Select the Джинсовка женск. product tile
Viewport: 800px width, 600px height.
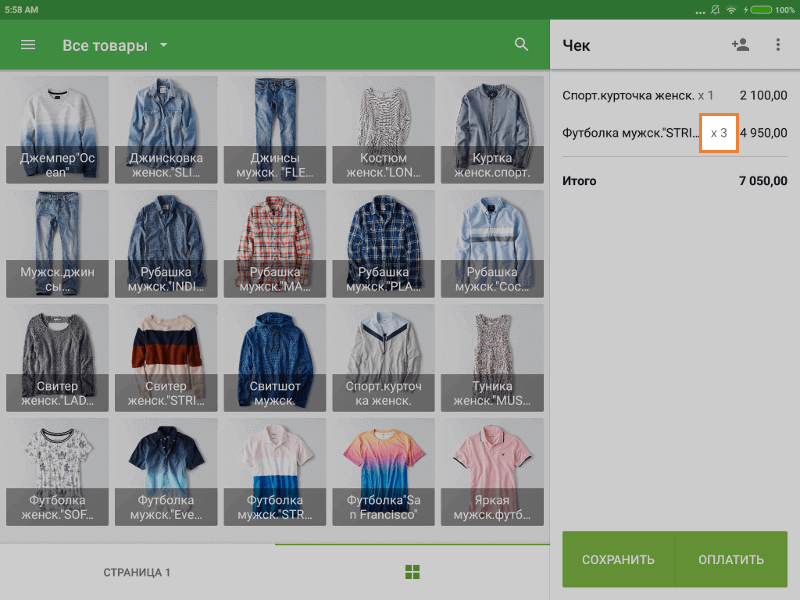coord(167,130)
